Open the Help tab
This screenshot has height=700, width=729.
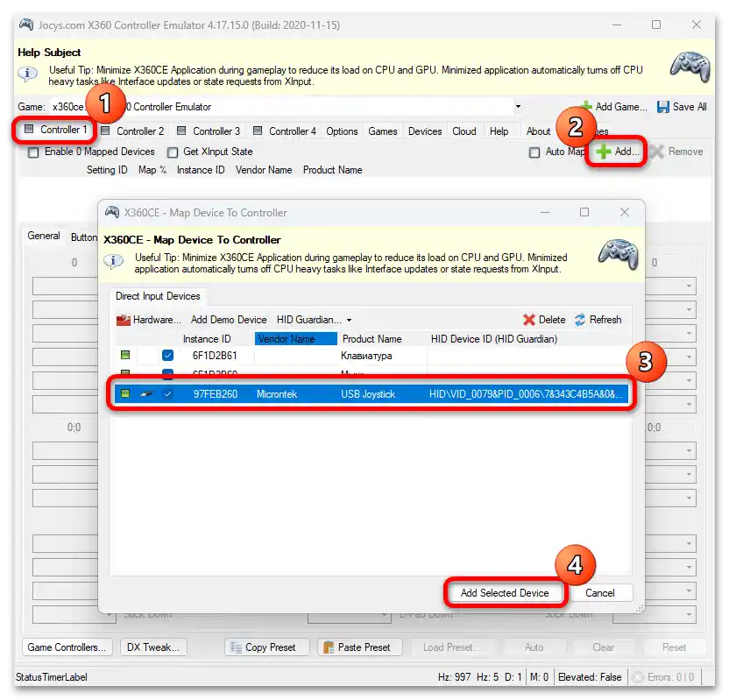499,131
